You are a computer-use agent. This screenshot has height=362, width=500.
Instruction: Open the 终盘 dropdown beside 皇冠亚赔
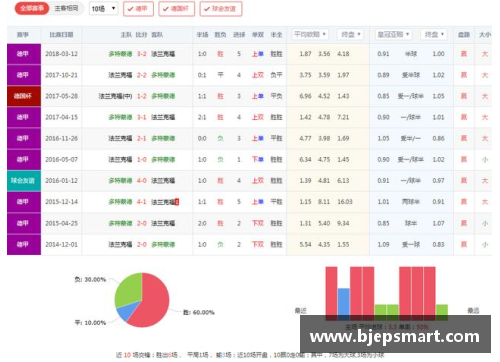(434, 34)
